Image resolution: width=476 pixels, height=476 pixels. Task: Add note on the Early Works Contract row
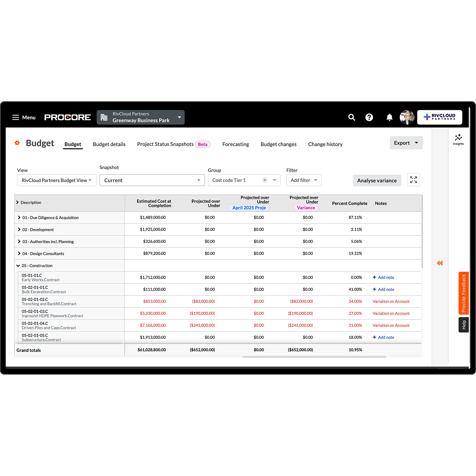383,277
